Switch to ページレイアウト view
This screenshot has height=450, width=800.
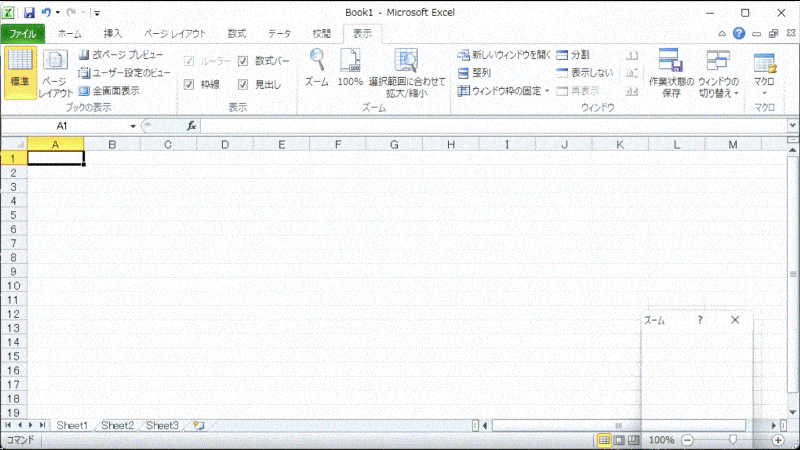(x=56, y=72)
